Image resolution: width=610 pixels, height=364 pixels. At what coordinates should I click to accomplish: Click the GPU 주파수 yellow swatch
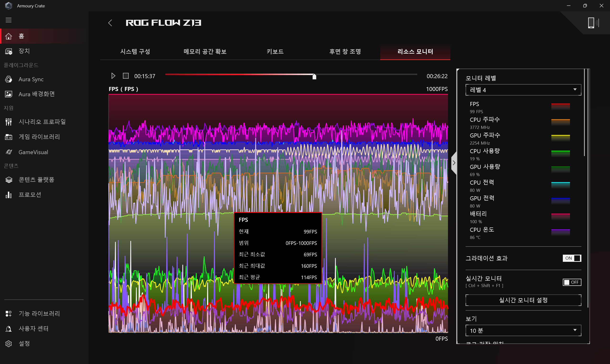(560, 138)
